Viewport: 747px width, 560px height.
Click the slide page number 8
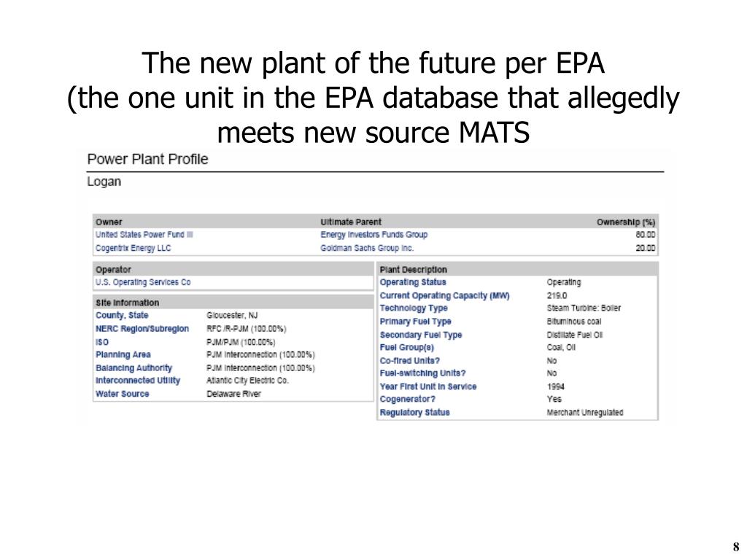tap(736, 546)
